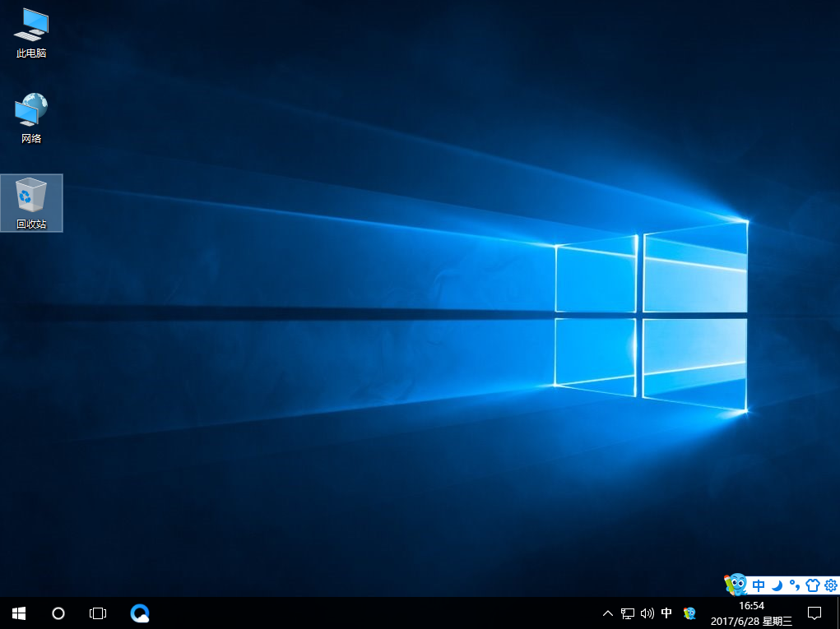Screen dimensions: 840x629
Task: Open the Windows Start menu
Action: [x=18, y=613]
